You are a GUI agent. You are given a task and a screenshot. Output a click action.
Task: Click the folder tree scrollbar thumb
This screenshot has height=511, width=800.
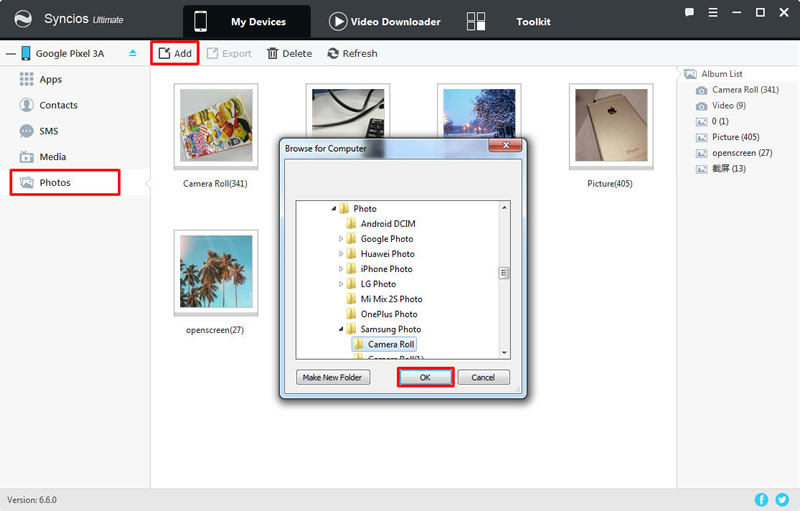click(x=504, y=273)
